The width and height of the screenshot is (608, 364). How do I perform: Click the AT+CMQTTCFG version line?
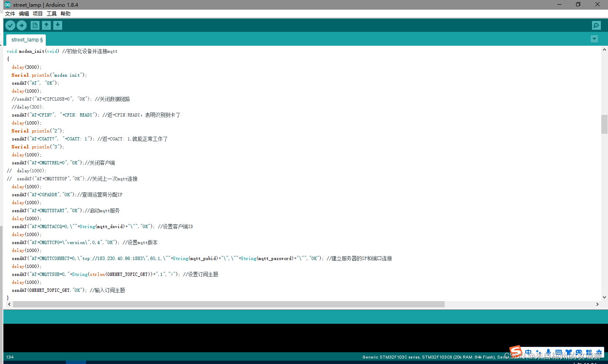(x=84, y=242)
